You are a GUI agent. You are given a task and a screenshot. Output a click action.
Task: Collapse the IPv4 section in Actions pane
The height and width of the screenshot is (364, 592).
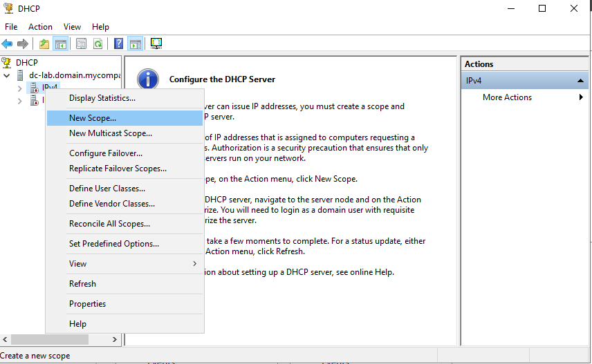click(581, 81)
